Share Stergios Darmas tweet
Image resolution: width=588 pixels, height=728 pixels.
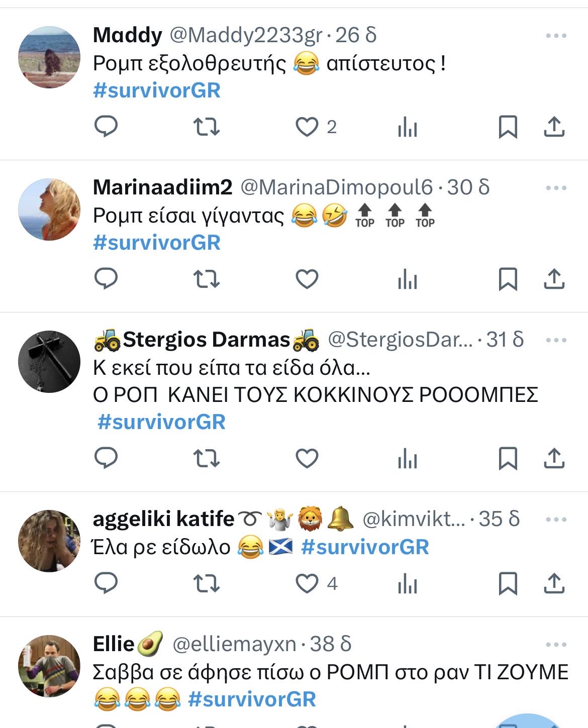coord(554,458)
